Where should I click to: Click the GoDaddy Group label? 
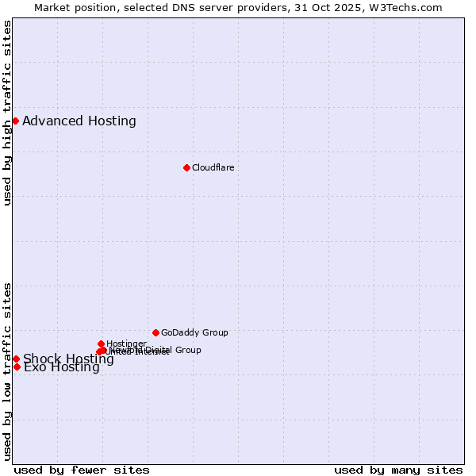[194, 332]
